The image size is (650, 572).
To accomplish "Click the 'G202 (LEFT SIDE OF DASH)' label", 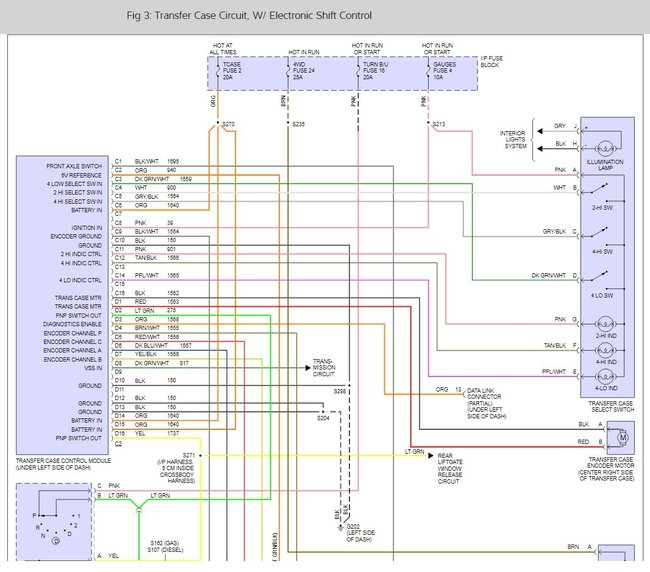I will (x=361, y=533).
